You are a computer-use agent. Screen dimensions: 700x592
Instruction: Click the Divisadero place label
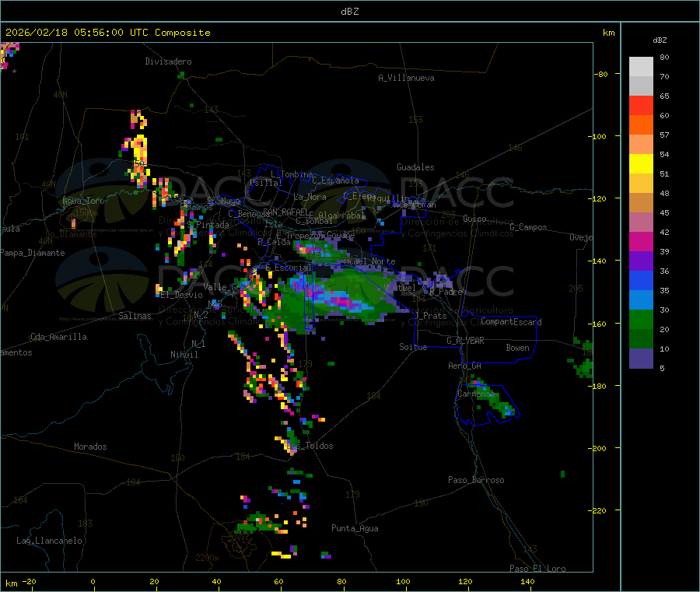168,61
